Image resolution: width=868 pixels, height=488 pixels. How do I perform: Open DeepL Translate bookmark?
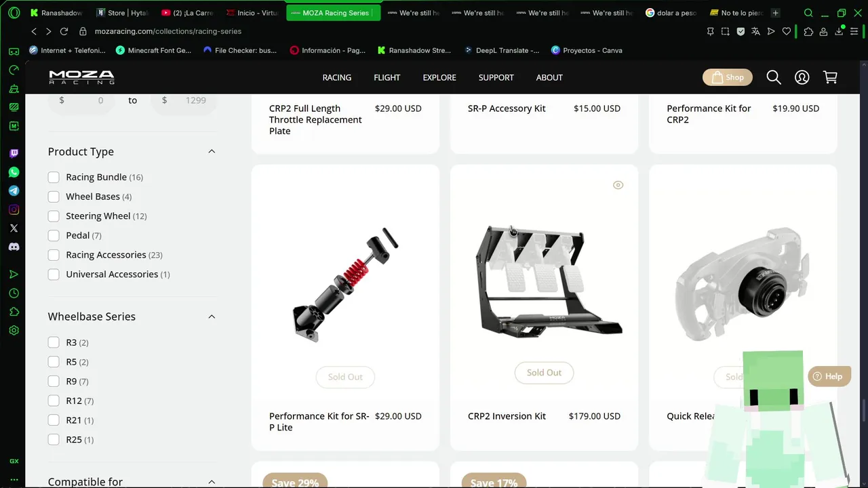502,50
